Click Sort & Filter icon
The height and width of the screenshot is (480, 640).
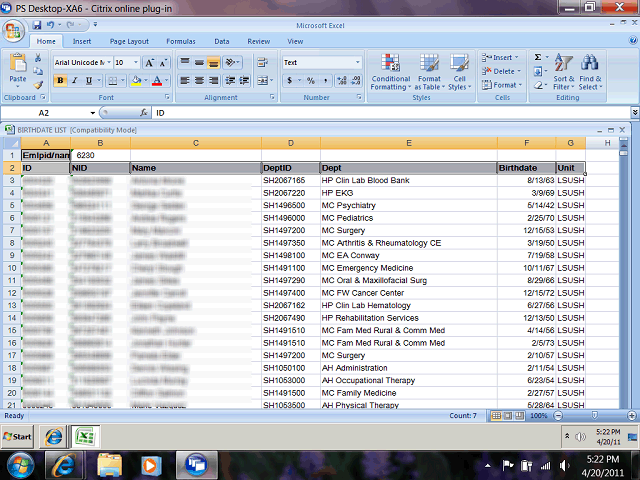[564, 72]
